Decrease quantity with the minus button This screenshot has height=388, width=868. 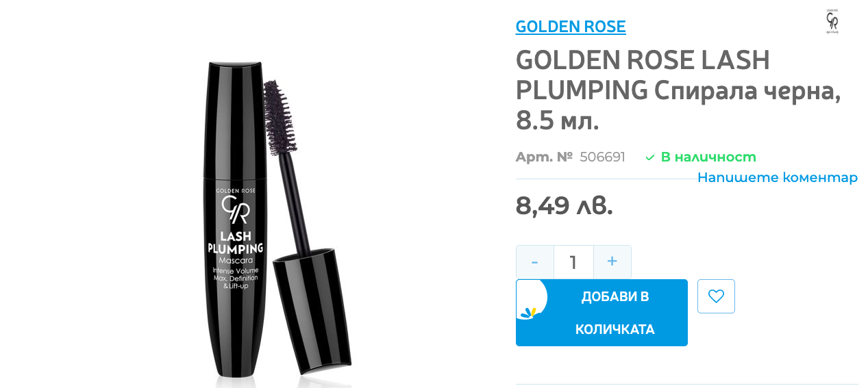click(535, 262)
